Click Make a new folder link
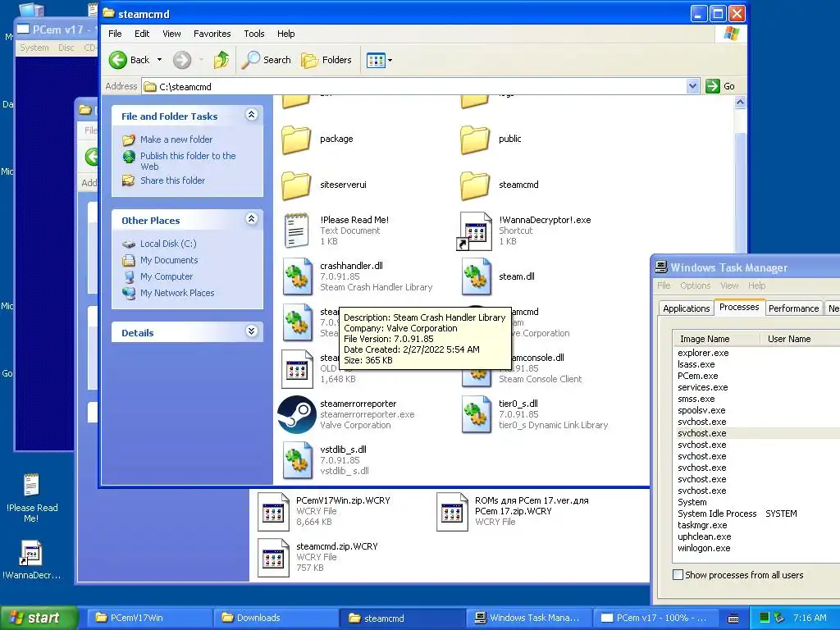The image size is (840, 630). pos(176,139)
